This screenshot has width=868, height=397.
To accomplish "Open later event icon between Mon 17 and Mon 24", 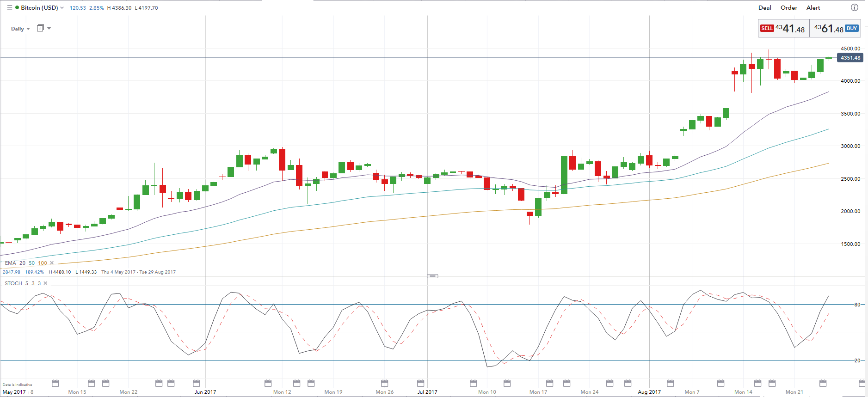I will tap(567, 383).
